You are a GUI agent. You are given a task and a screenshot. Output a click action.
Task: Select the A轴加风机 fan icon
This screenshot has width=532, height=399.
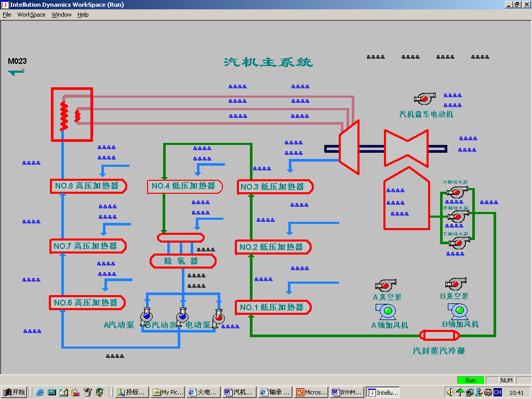(x=387, y=311)
